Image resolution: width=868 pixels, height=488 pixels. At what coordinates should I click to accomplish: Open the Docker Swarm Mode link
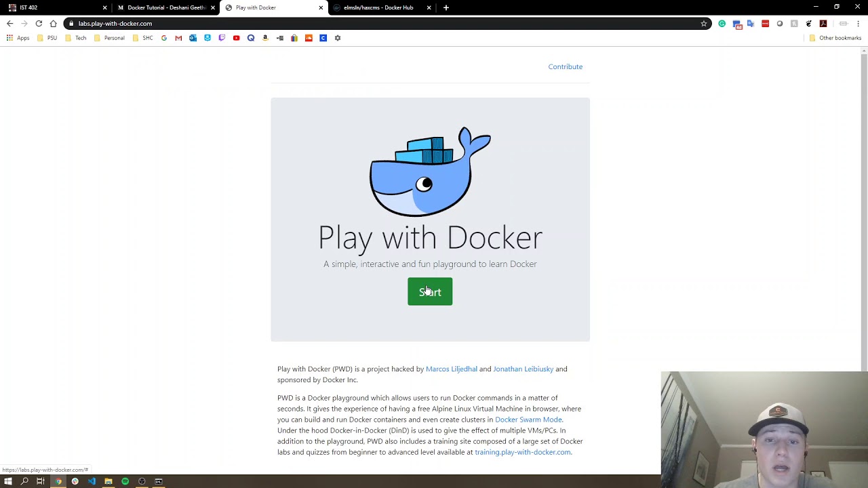point(528,420)
